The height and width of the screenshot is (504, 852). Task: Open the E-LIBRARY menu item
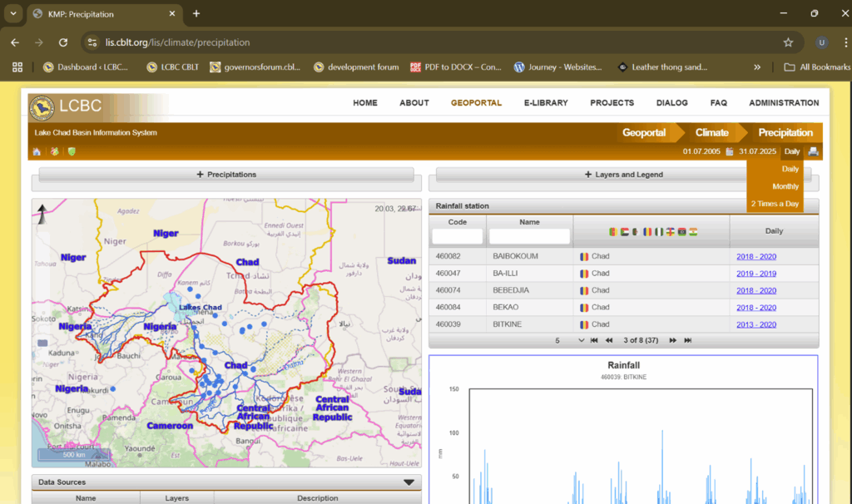coord(545,103)
